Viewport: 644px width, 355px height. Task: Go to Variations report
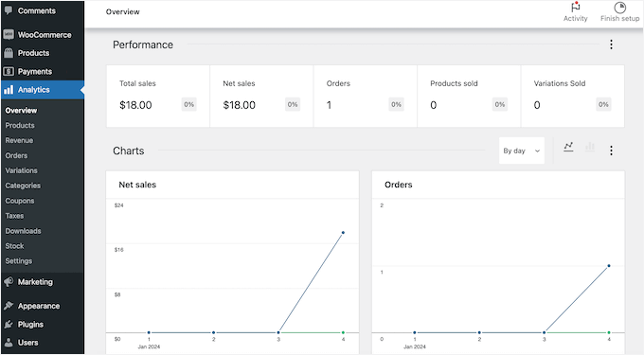click(21, 170)
